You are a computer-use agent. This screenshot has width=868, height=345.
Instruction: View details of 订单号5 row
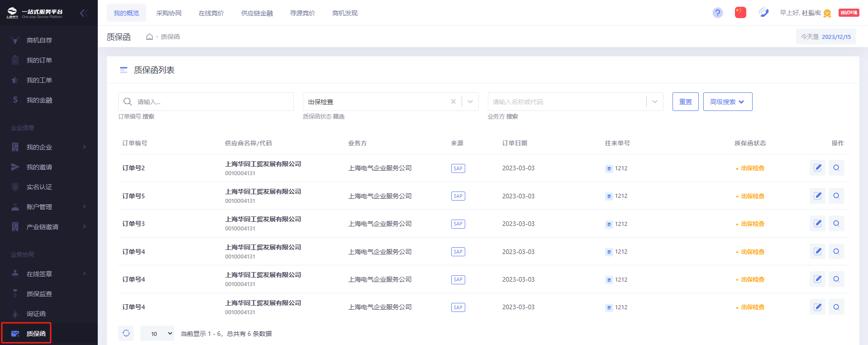point(836,196)
